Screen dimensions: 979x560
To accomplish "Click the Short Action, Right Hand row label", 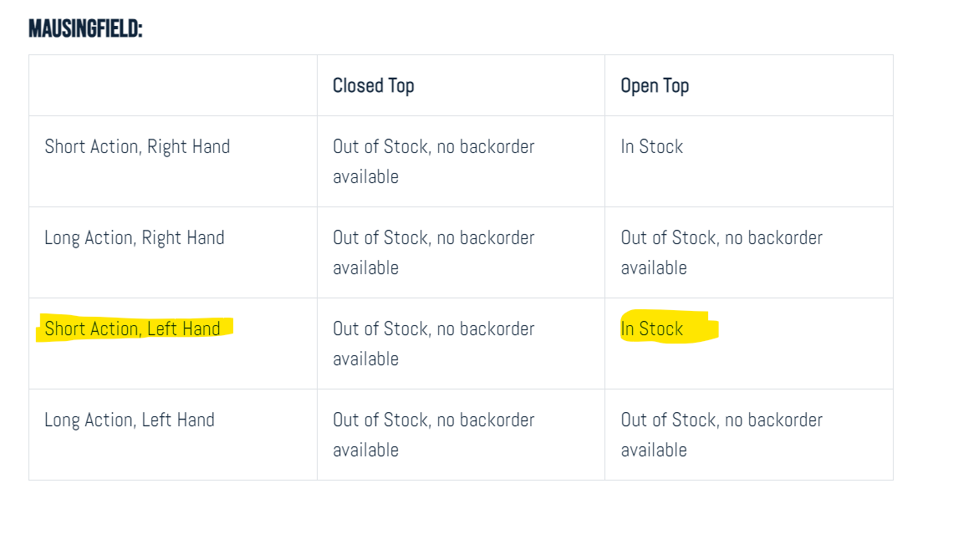I will [137, 147].
